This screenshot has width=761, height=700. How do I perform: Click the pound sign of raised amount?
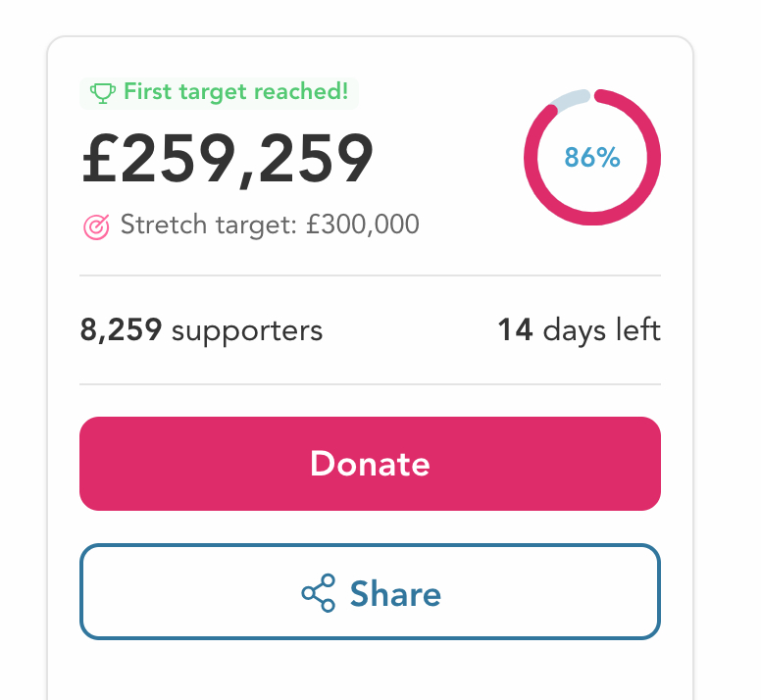(x=102, y=161)
